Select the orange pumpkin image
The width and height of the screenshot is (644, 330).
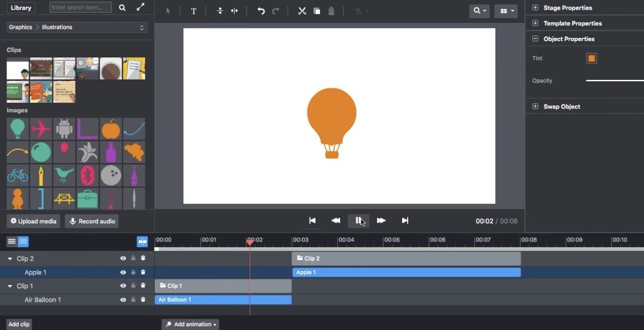(110, 129)
